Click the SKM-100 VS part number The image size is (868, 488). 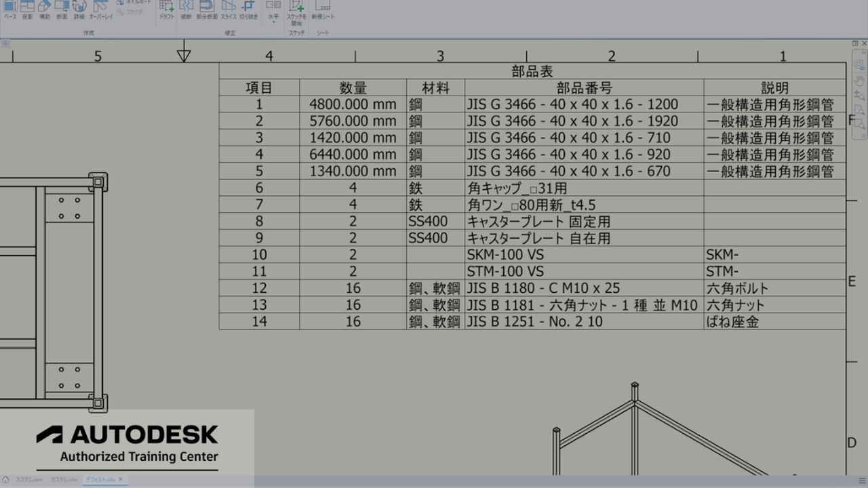pos(585,255)
